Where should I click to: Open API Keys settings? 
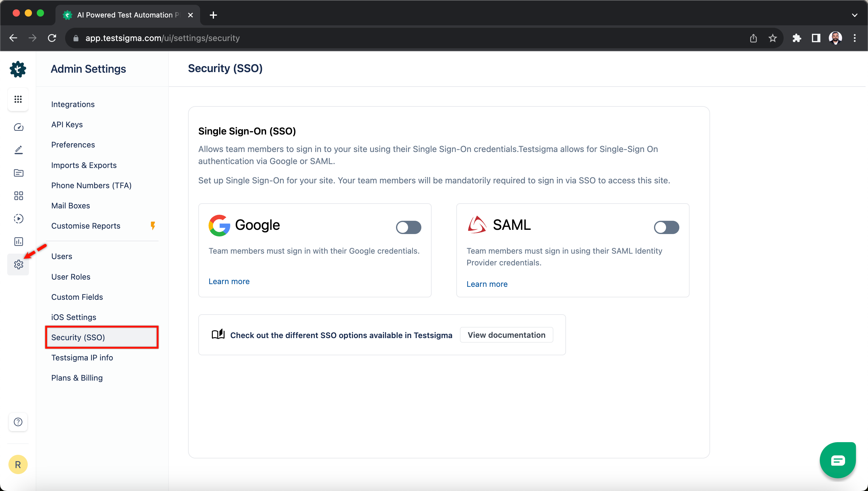click(x=67, y=125)
